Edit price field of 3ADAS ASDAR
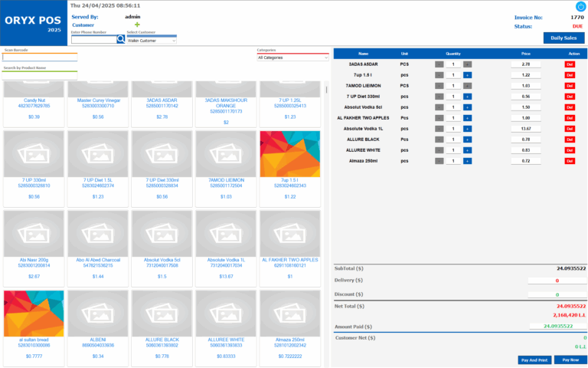This screenshot has height=368, width=588. 526,64
